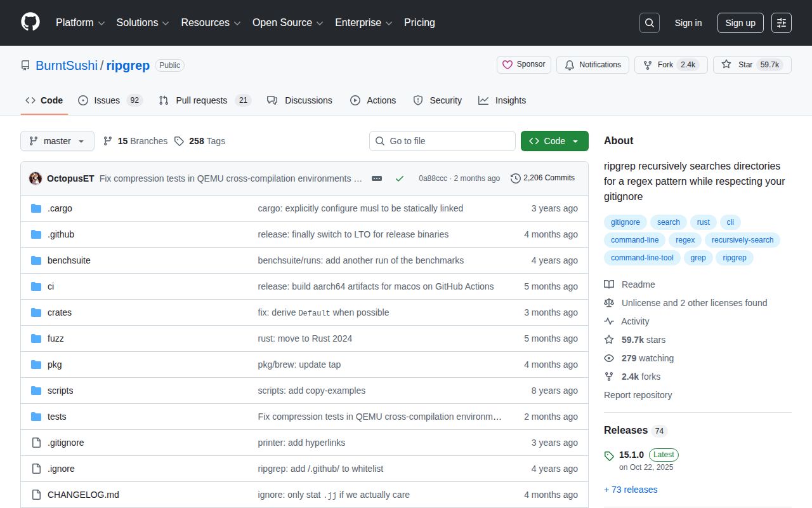Image resolution: width=812 pixels, height=508 pixels.
Task: Switch to the Pull requests tab
Action: [200, 100]
